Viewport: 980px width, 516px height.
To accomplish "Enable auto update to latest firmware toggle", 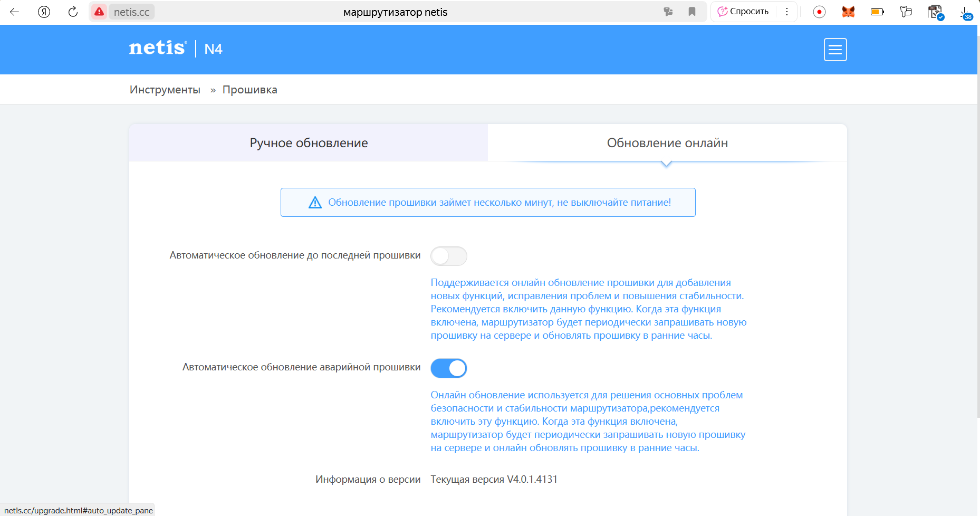I will pyautogui.click(x=449, y=256).
